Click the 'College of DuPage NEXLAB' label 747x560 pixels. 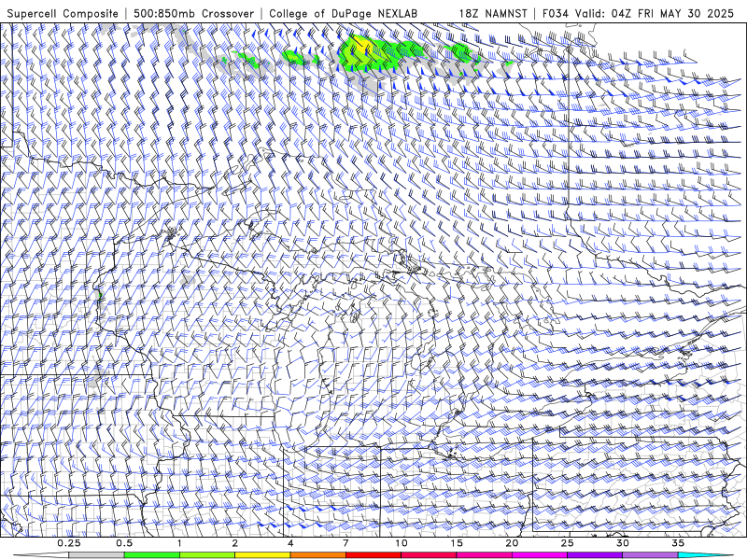[343, 13]
